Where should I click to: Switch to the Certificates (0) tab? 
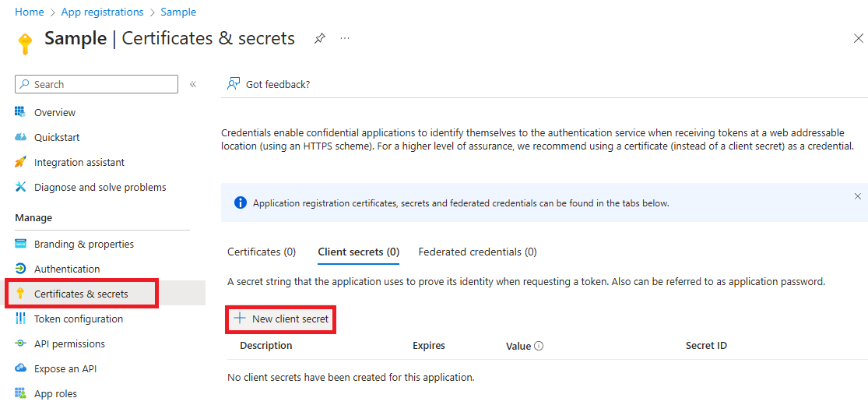click(x=262, y=252)
